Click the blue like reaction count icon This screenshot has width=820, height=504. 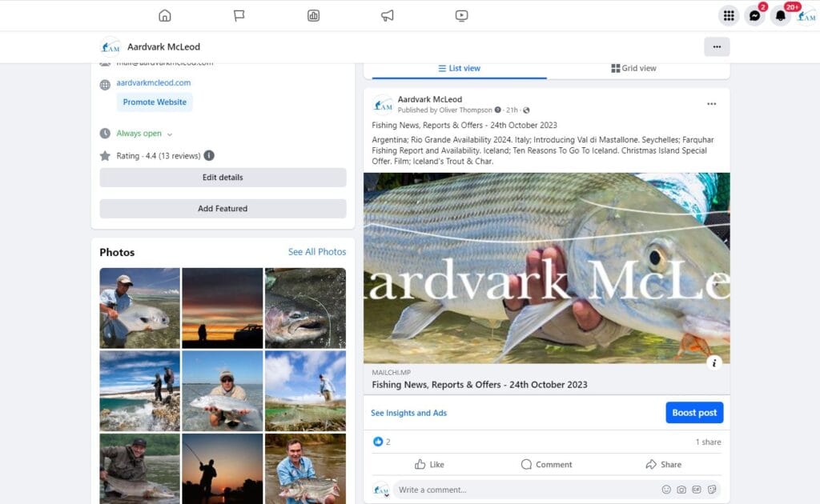(x=378, y=442)
